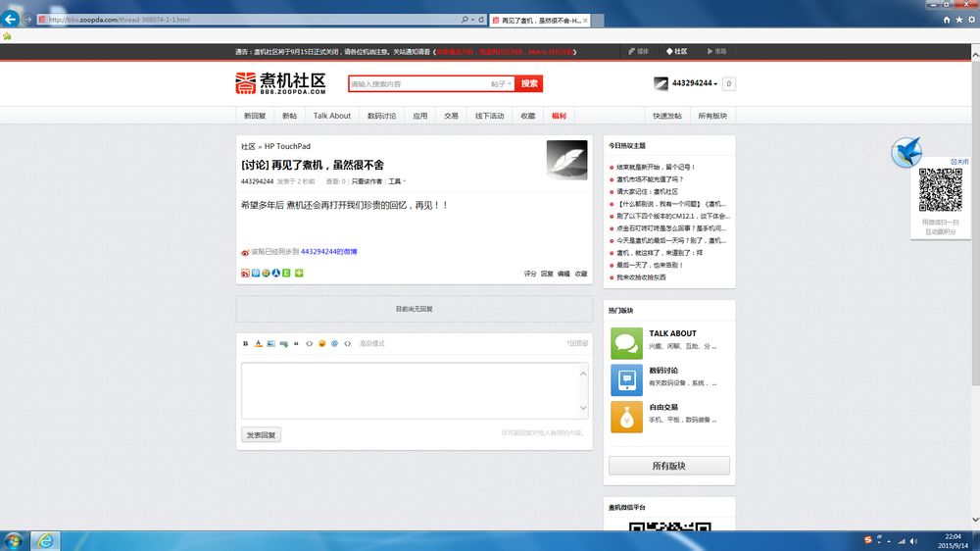Click the 发表回复 submit button
The height and width of the screenshot is (551, 980).
point(262,434)
